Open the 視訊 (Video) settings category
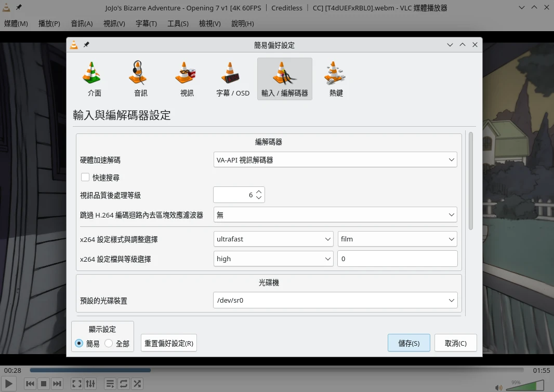 (x=187, y=79)
